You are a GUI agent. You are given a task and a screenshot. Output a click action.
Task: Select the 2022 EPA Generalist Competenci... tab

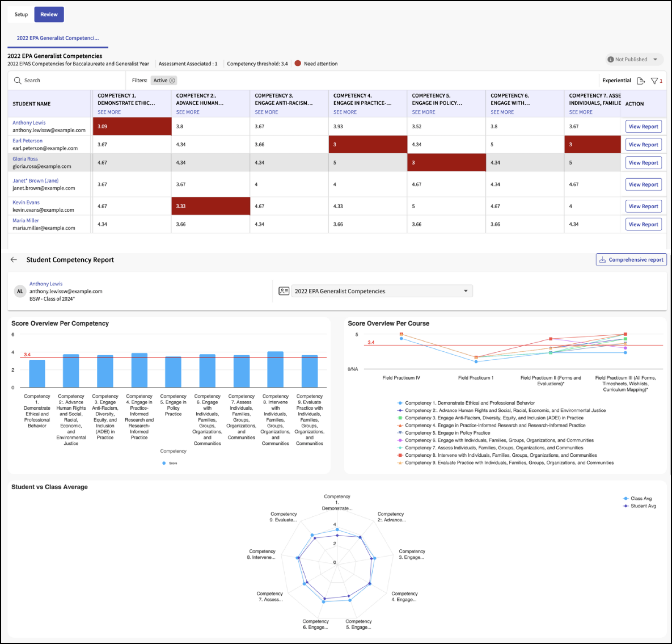[58, 38]
